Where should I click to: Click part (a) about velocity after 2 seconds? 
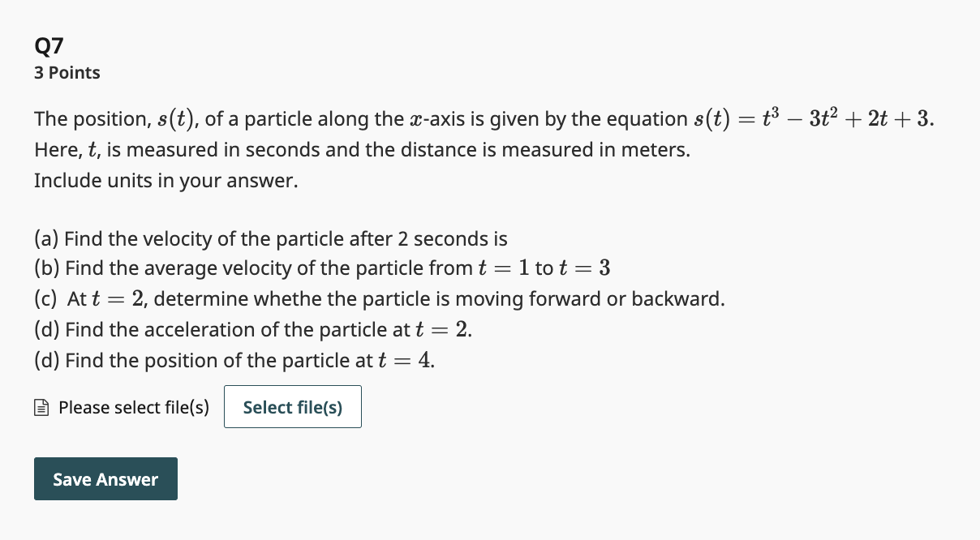click(270, 238)
